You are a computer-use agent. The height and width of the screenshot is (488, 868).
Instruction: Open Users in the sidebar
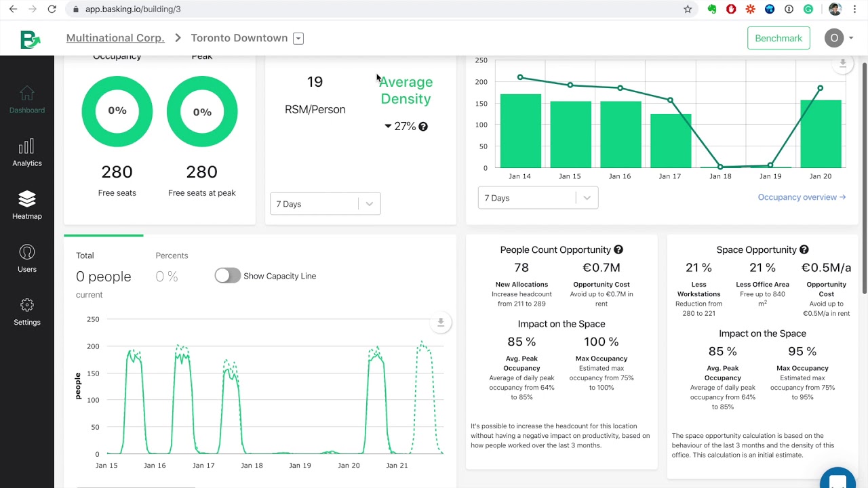click(x=26, y=258)
